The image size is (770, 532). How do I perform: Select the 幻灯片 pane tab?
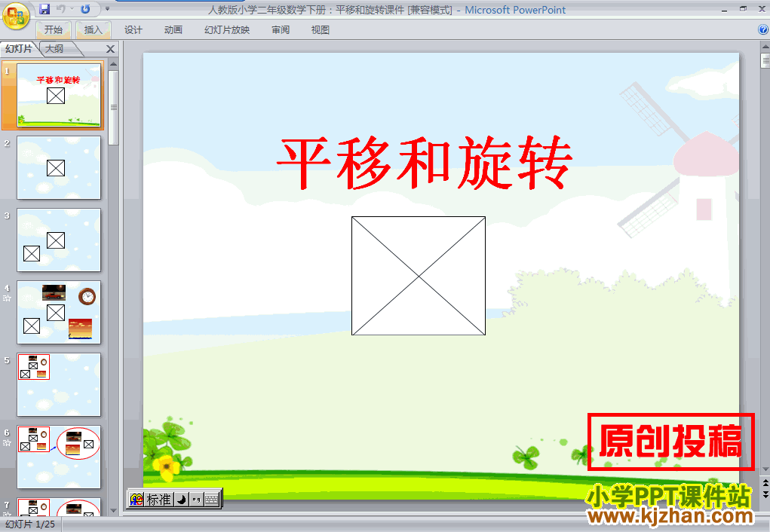click(19, 48)
